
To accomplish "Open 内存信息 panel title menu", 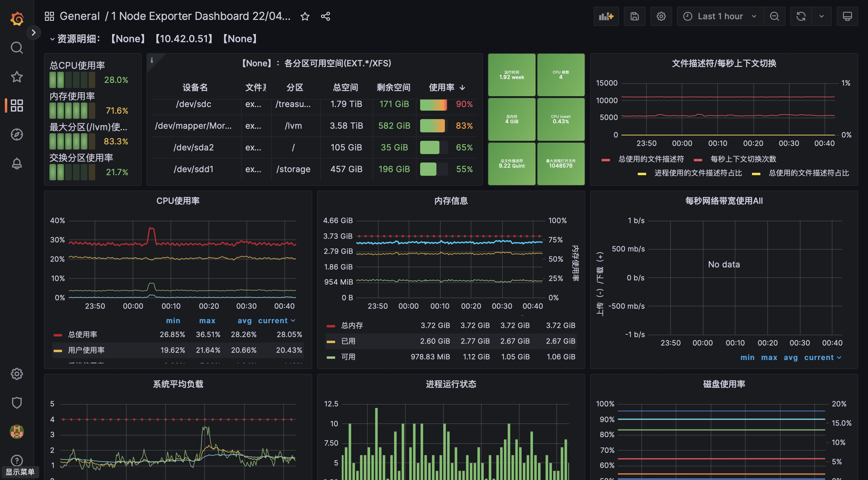I will (451, 201).
